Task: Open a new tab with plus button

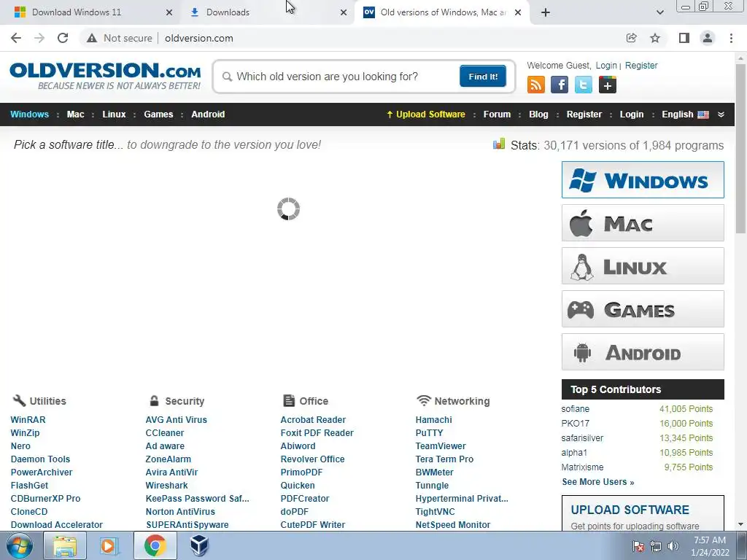Action: (546, 12)
